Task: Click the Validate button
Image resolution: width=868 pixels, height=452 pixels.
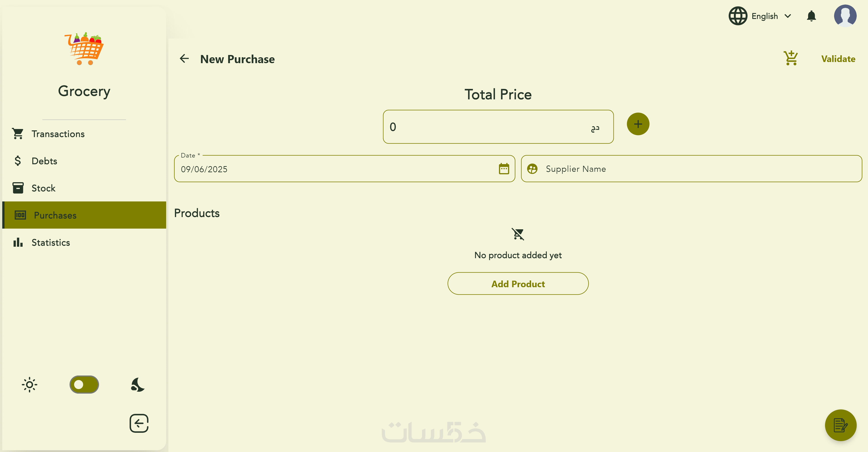Action: click(x=838, y=59)
